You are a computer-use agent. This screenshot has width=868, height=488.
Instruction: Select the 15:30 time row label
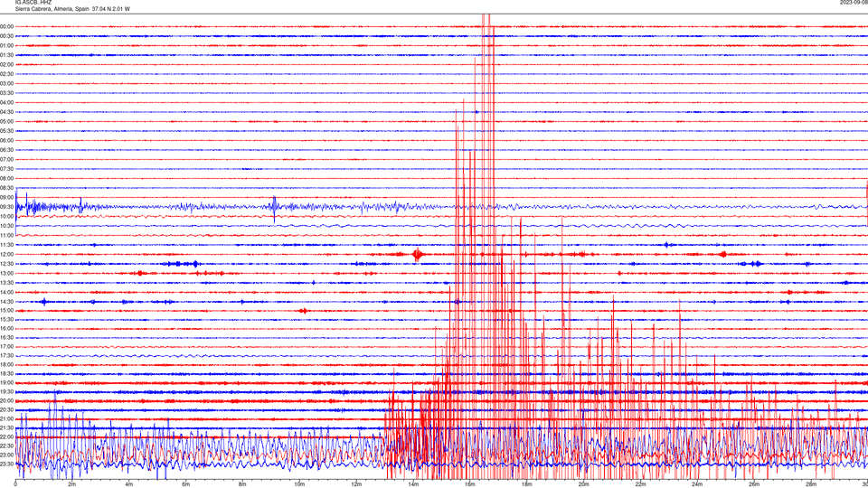(6, 319)
